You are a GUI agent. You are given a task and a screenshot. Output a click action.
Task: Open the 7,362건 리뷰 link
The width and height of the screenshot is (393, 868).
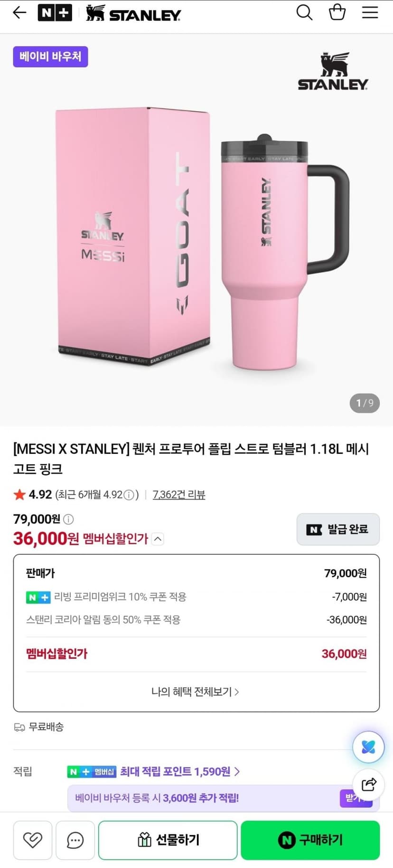[179, 495]
